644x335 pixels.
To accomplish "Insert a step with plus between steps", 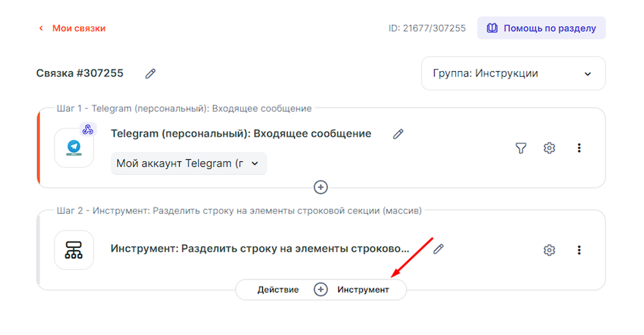I will tap(320, 187).
